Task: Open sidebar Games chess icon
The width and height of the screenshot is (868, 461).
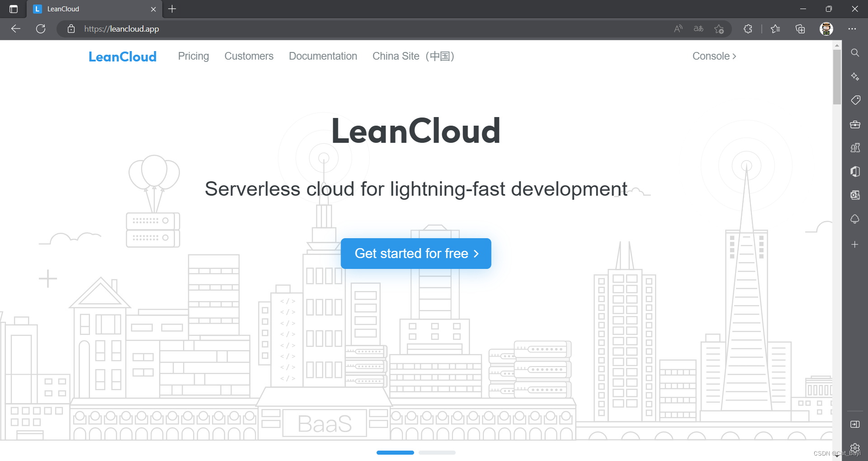Action: pyautogui.click(x=855, y=148)
